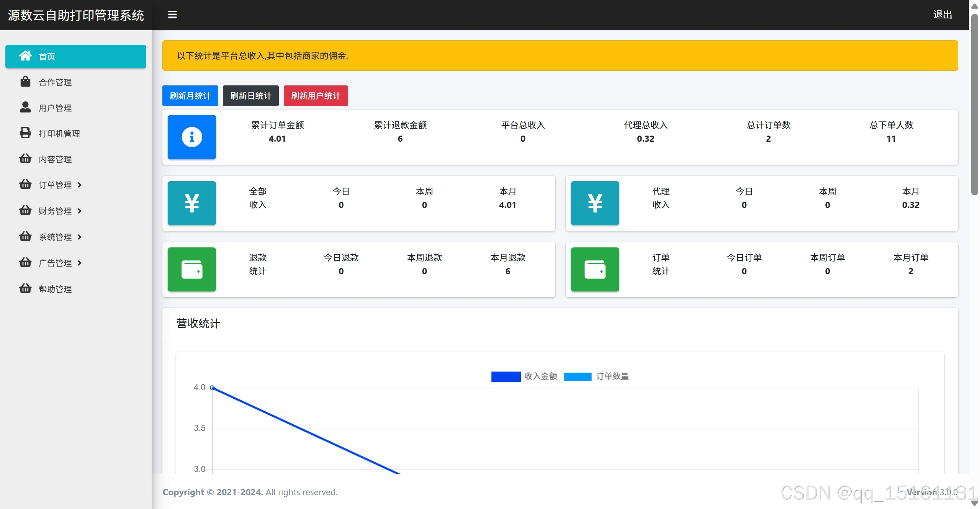Expand the 订单管理 submenu
The height and width of the screenshot is (509, 980).
[x=56, y=185]
